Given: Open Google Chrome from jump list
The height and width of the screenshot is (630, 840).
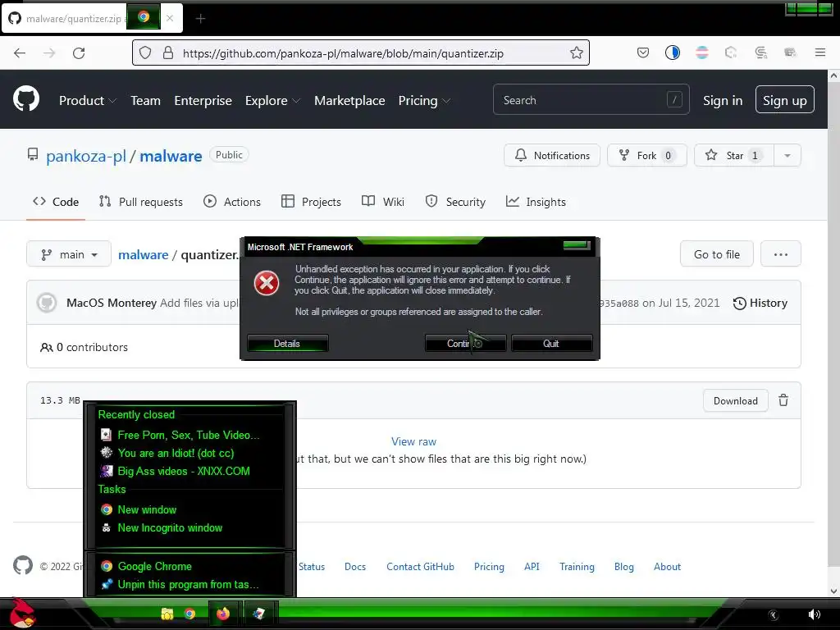Looking at the screenshot, I should pyautogui.click(x=154, y=566).
